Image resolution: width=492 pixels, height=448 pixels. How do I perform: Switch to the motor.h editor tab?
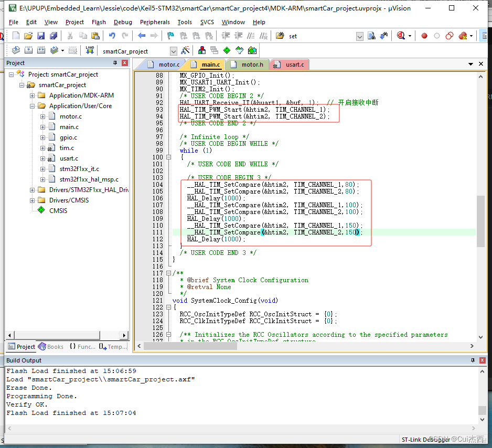coord(247,65)
